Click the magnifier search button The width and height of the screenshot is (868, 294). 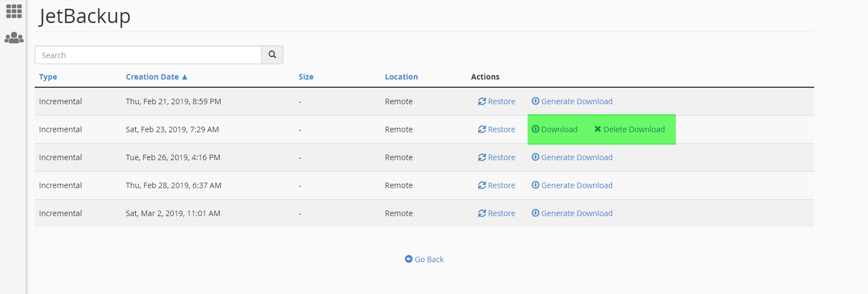272,55
